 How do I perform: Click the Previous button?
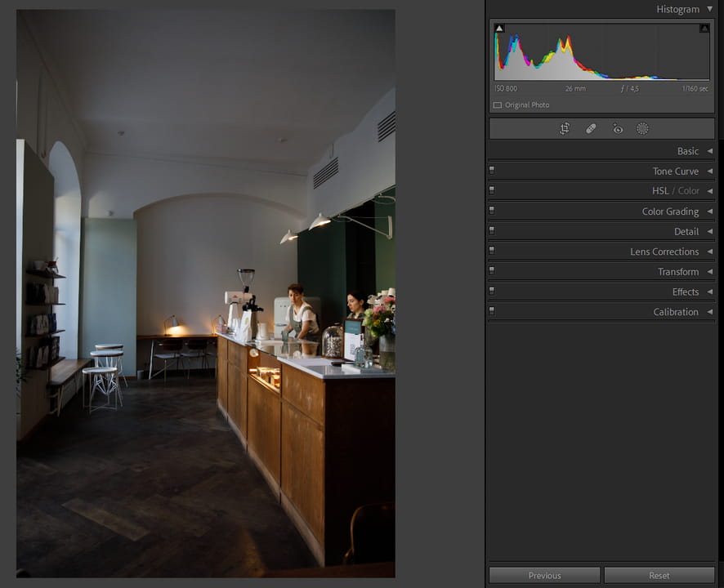pyautogui.click(x=544, y=576)
